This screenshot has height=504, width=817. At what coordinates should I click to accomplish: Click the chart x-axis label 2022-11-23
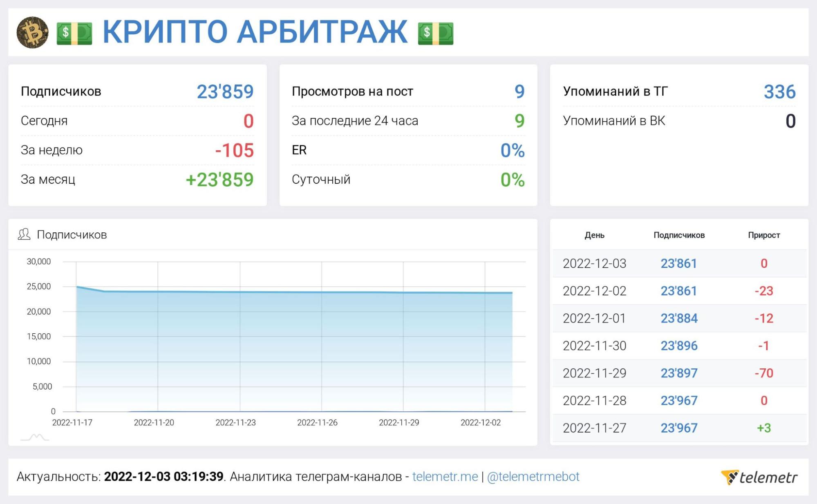[236, 423]
